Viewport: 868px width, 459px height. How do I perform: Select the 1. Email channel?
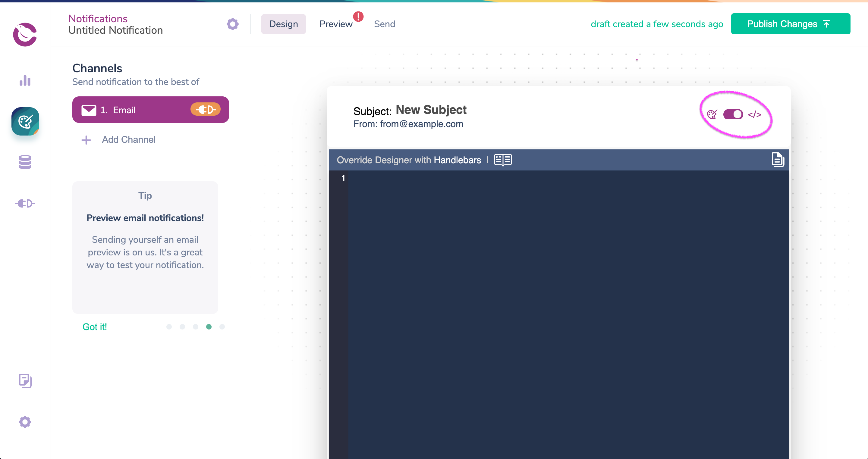coord(151,110)
